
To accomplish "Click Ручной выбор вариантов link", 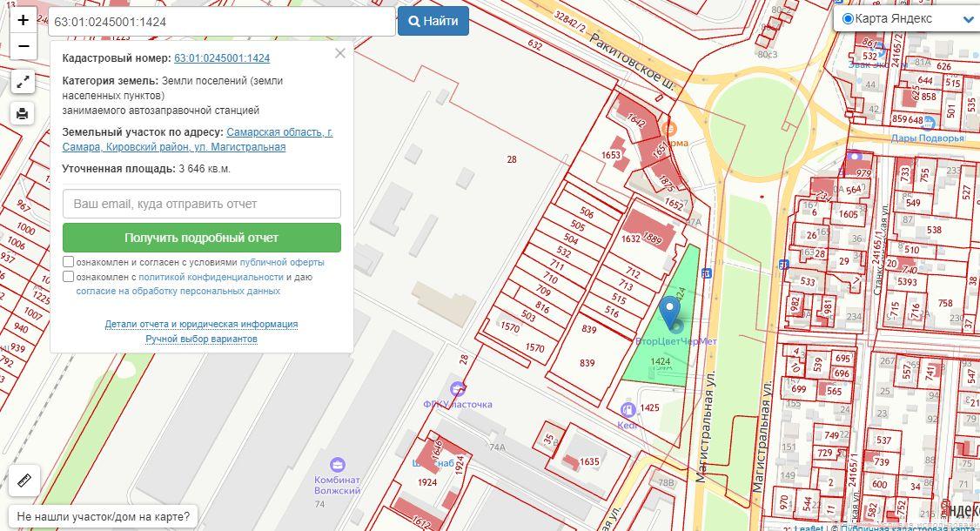I will pos(201,339).
